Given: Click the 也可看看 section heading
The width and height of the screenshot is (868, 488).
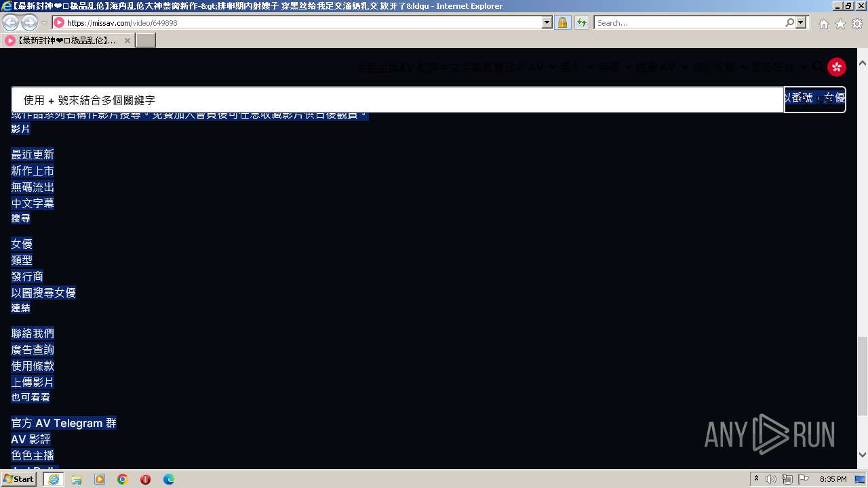Looking at the screenshot, I should click(31, 397).
